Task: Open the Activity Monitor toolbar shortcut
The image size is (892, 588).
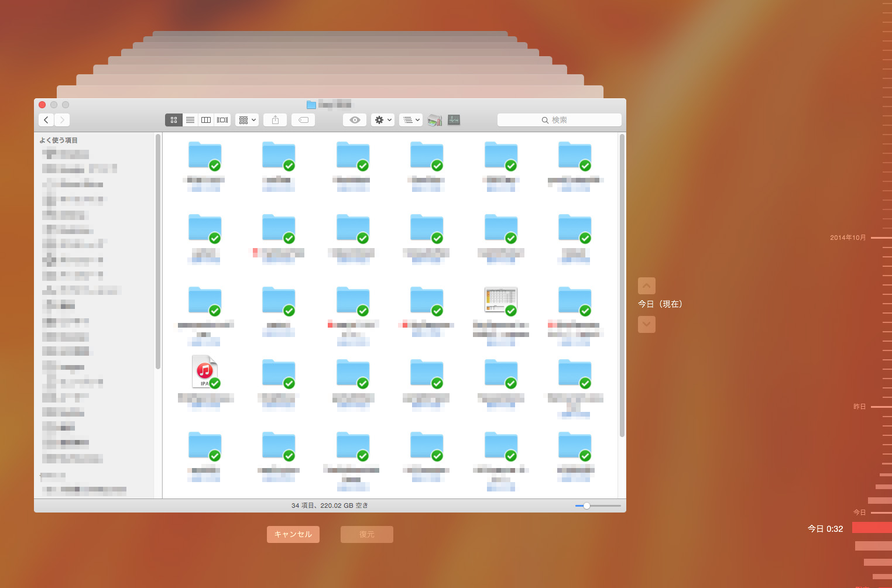Action: 454,120
